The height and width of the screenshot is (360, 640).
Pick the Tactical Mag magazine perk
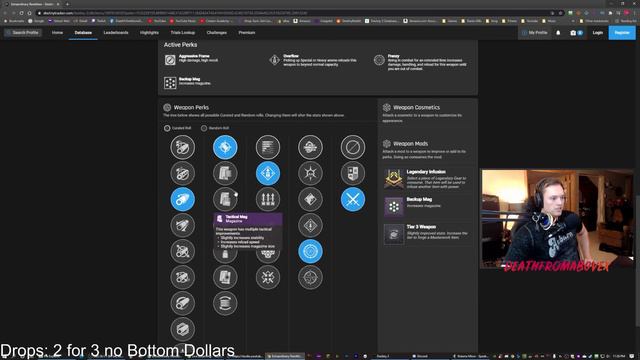coord(225,199)
